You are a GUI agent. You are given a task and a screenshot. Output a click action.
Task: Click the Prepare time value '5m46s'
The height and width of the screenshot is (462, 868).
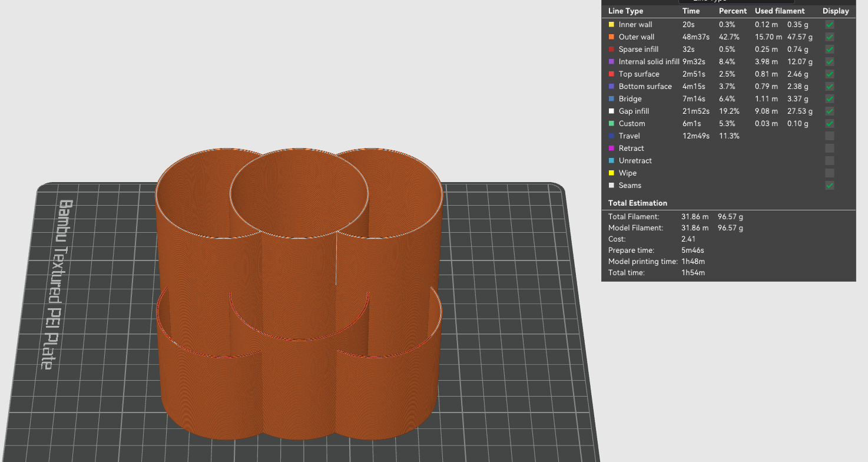coord(693,250)
